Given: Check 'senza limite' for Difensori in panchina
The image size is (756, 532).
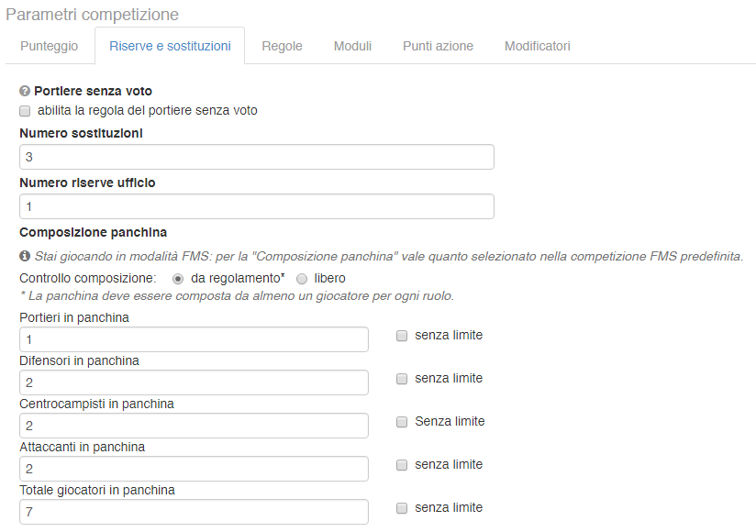Looking at the screenshot, I should [x=402, y=379].
